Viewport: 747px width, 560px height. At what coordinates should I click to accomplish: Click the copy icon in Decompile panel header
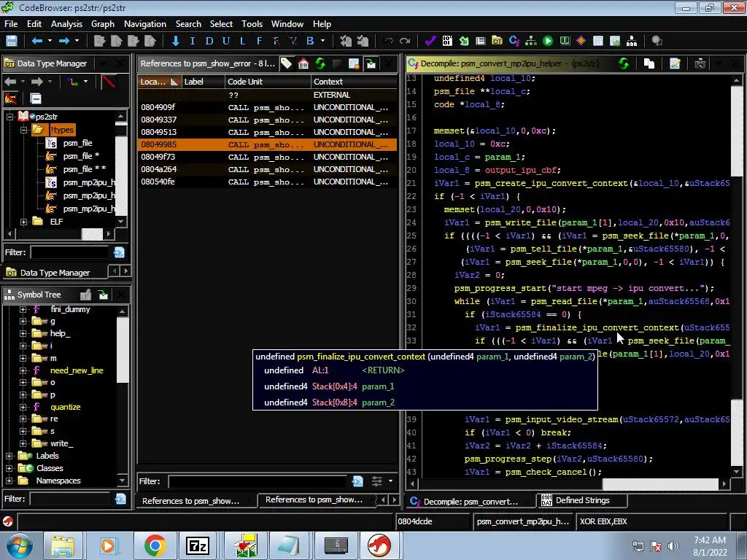(x=649, y=63)
